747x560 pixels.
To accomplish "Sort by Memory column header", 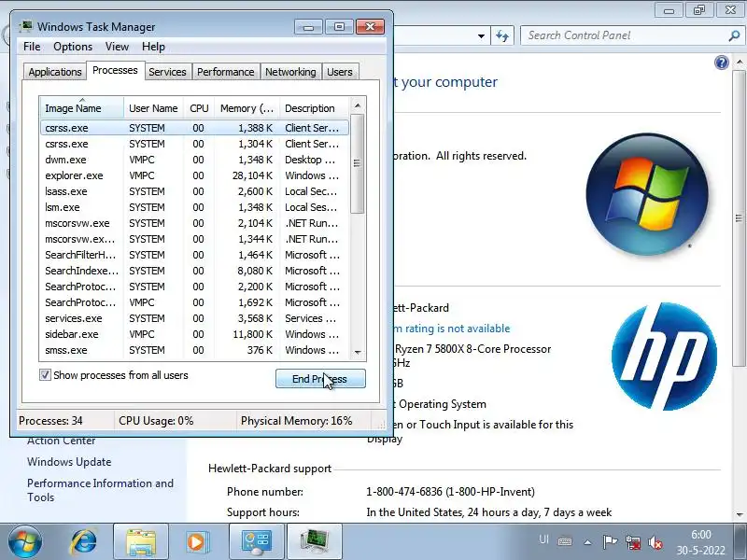I will (247, 108).
